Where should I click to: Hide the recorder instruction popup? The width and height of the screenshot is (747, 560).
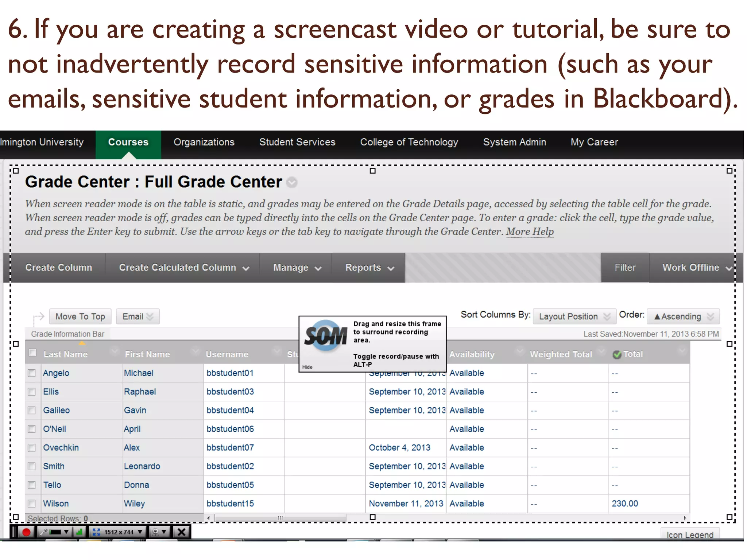point(307,367)
